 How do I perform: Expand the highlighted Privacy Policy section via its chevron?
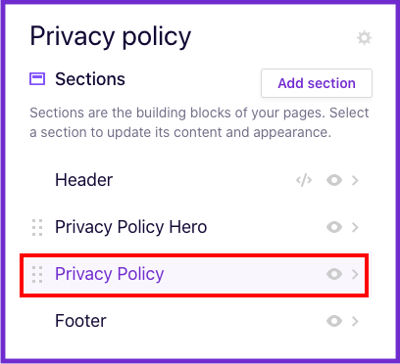point(355,274)
